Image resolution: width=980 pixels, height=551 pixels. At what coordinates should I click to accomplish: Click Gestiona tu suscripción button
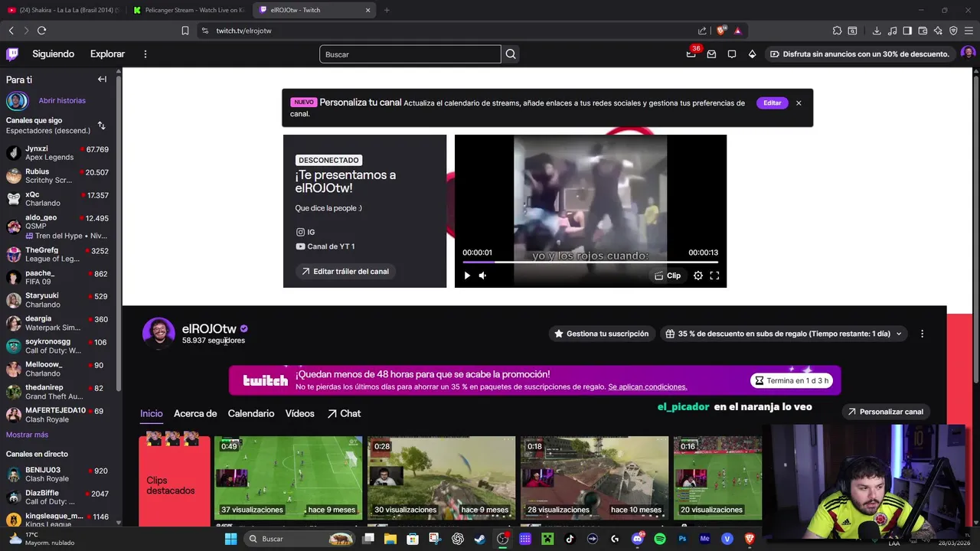pos(602,334)
